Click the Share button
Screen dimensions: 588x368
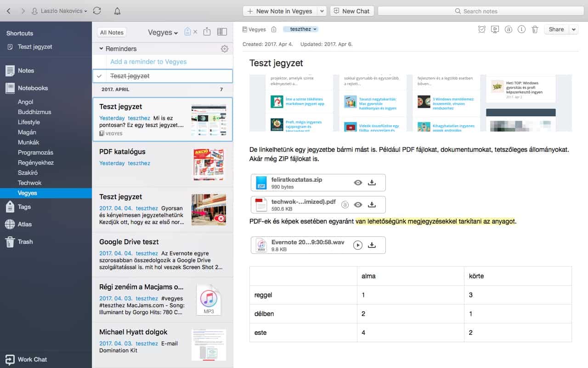click(x=556, y=29)
